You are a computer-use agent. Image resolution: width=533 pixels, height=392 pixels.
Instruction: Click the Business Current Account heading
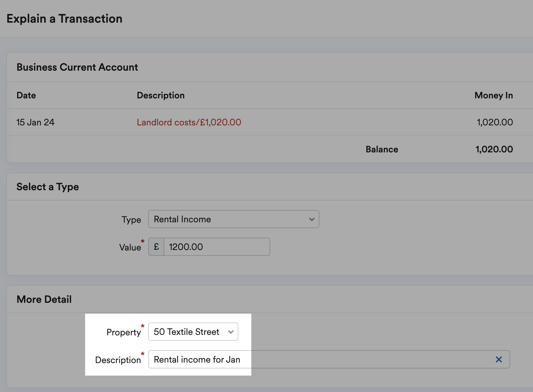tap(77, 67)
